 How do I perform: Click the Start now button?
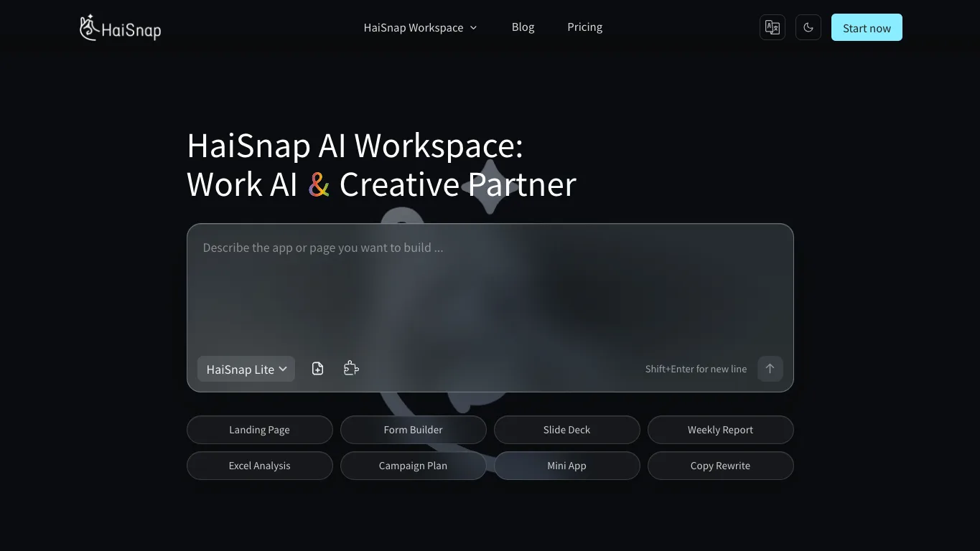pyautogui.click(x=867, y=27)
